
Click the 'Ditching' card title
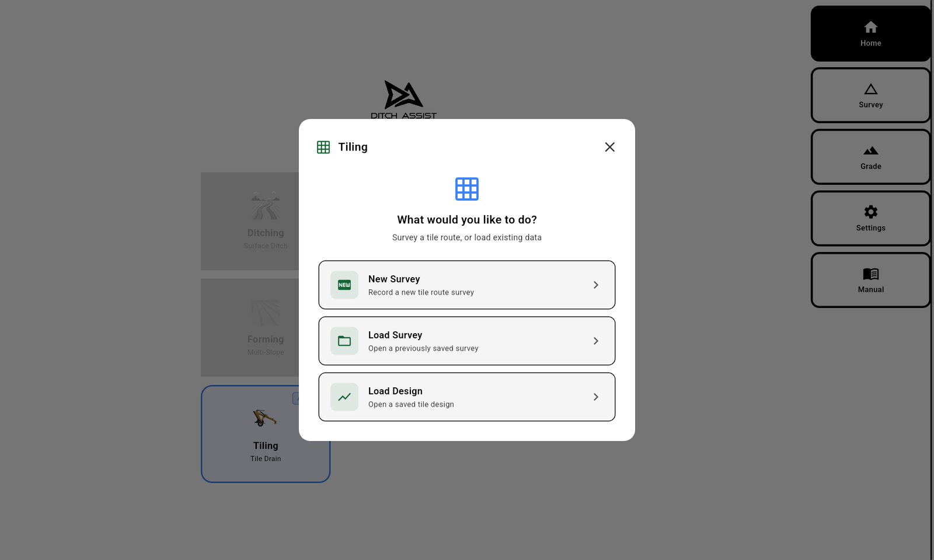click(x=266, y=233)
